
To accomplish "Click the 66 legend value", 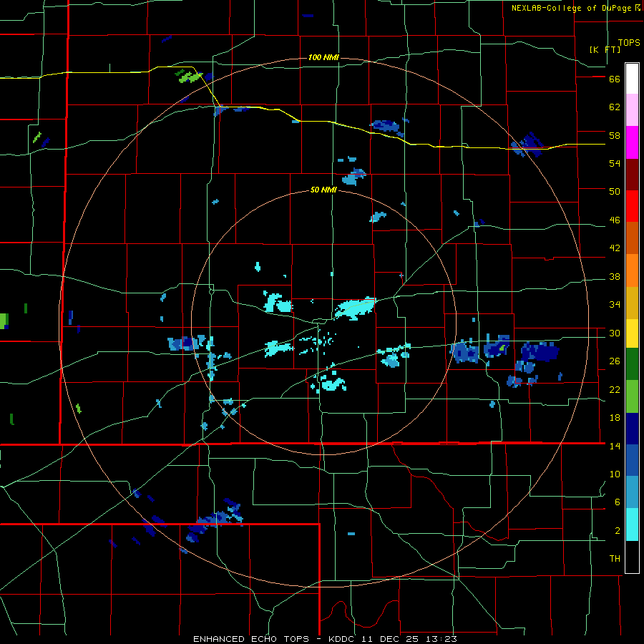I will click(615, 79).
